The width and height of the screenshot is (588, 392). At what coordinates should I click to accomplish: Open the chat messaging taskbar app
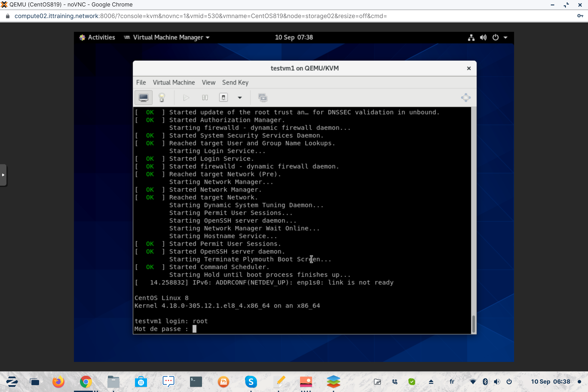(x=168, y=381)
